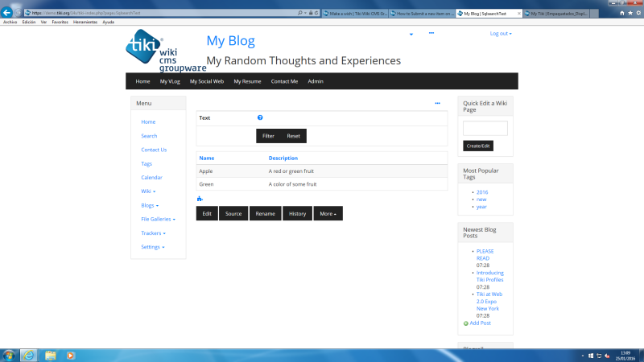
Task: Click the browser back arrow button
Action: pos(6,12)
